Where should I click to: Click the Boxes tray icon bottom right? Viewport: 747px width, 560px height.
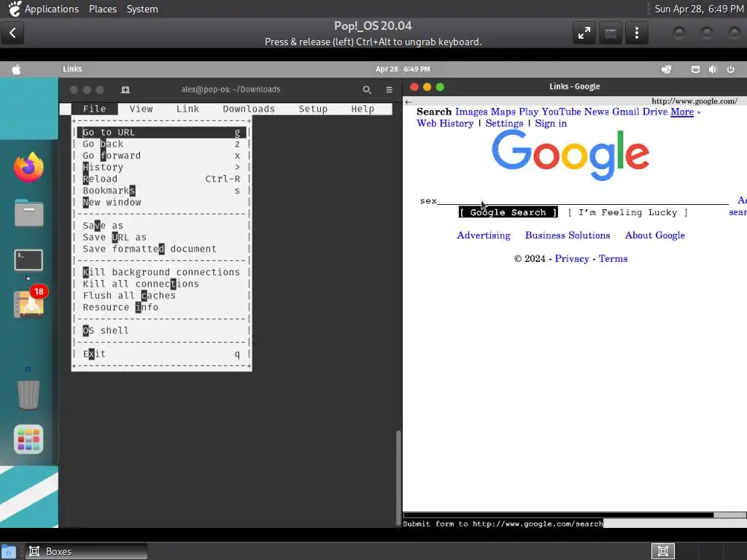(x=662, y=551)
